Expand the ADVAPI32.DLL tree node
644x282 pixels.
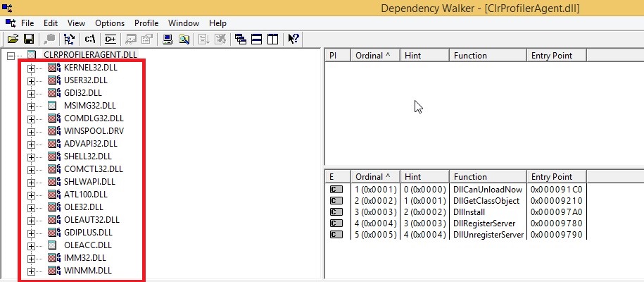(31, 145)
